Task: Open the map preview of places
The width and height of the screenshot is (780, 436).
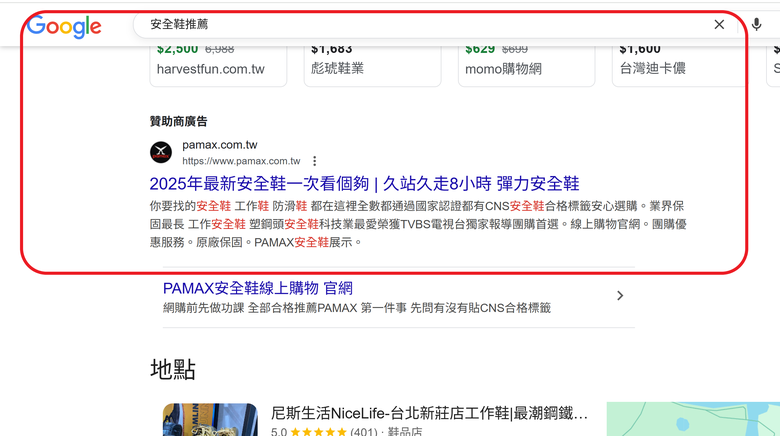Action: tap(693, 419)
